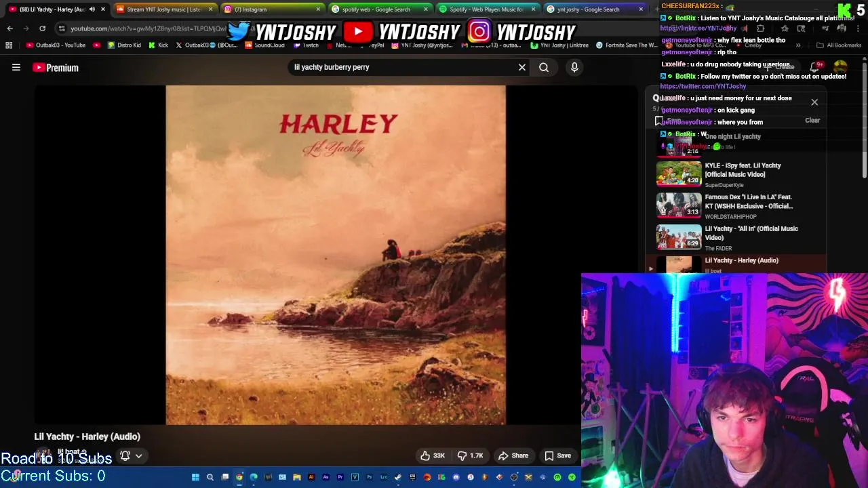Open Microsoft Edge from the taskbar
868x488 pixels.
254,477
